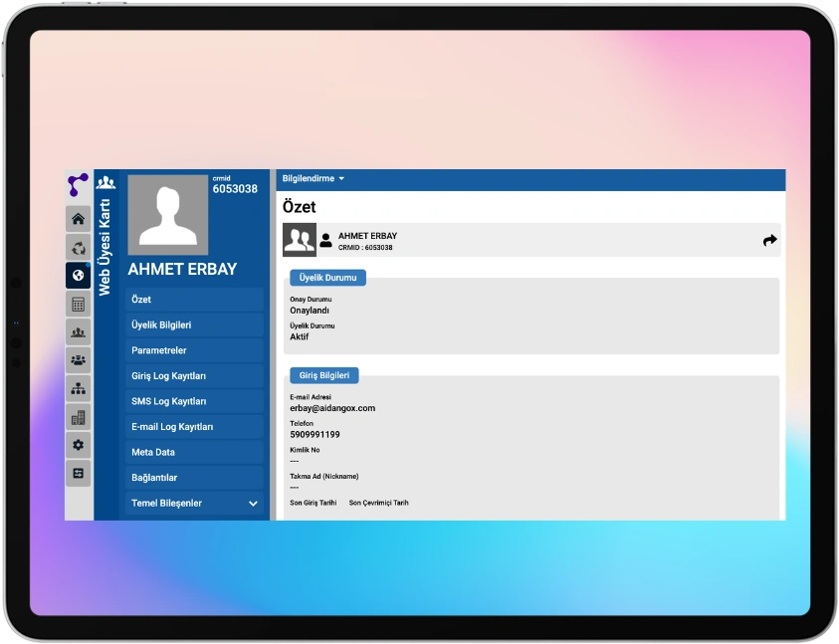The width and height of the screenshot is (839, 644).
Task: Click the Meta Data menu entry
Action: pos(194,452)
